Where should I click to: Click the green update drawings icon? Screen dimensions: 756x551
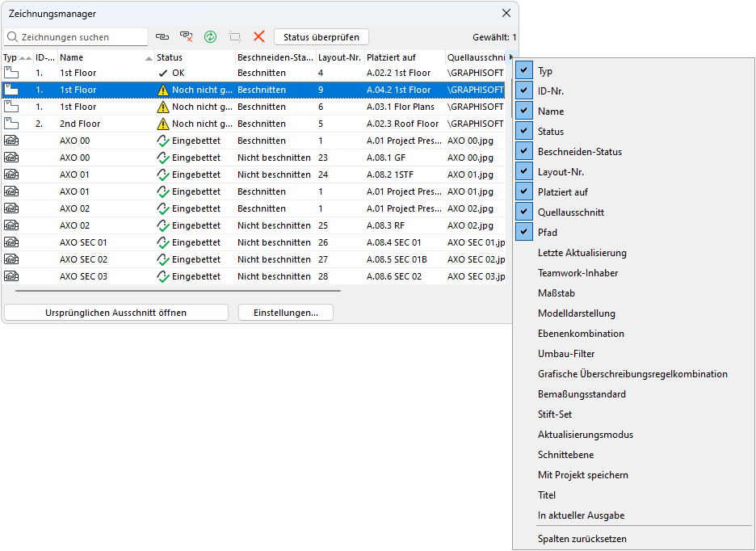coord(210,36)
